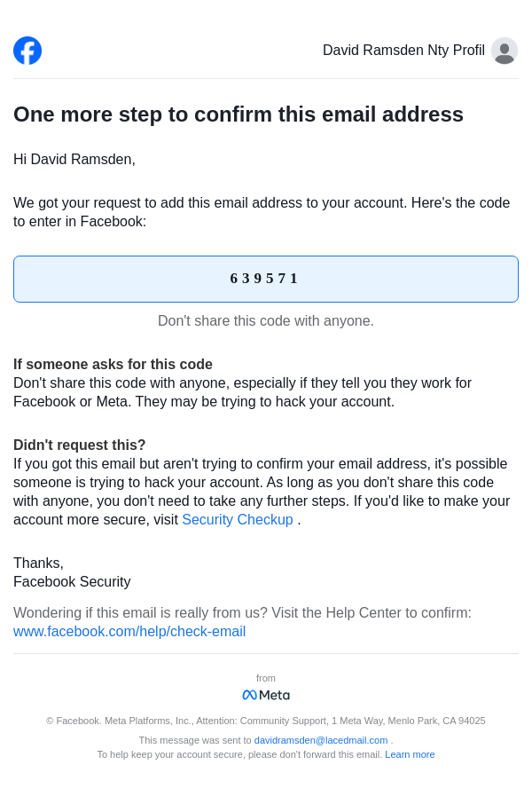Visit the www.facebook.com/help/check-email link
The height and width of the screenshot is (804, 532).
pyautogui.click(x=129, y=632)
